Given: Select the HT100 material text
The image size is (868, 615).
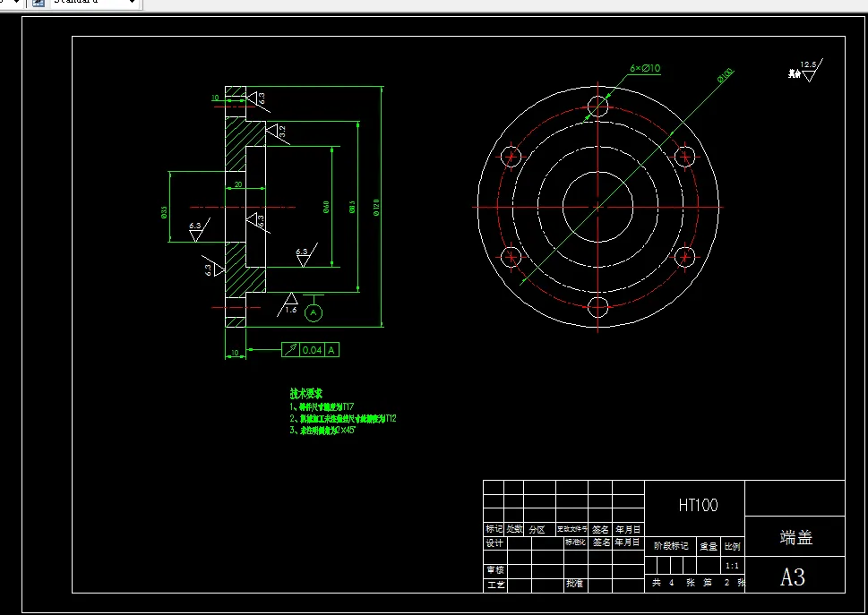Looking at the screenshot, I should pos(698,505).
